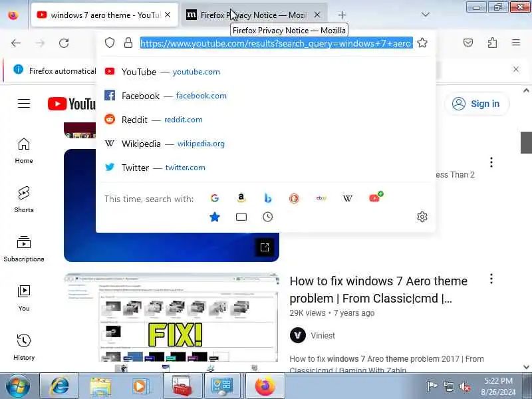
Task: Search with DuckDuckGo engine icon
Action: [294, 198]
